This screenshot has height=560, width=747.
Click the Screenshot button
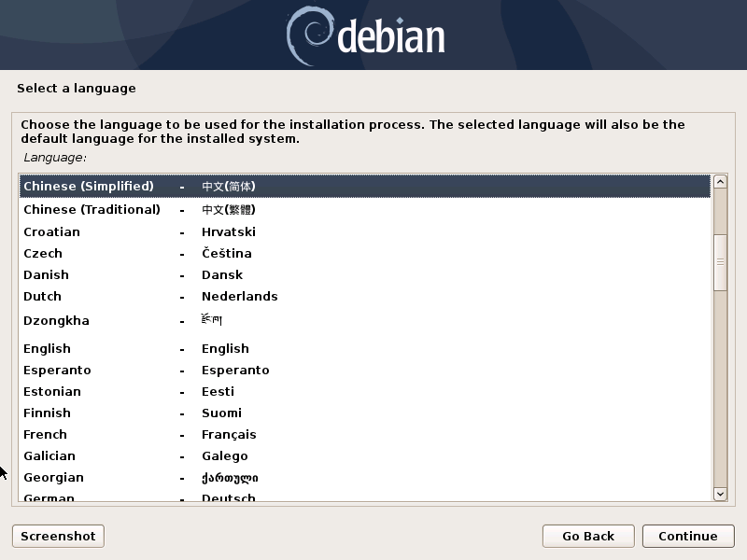pos(58,536)
